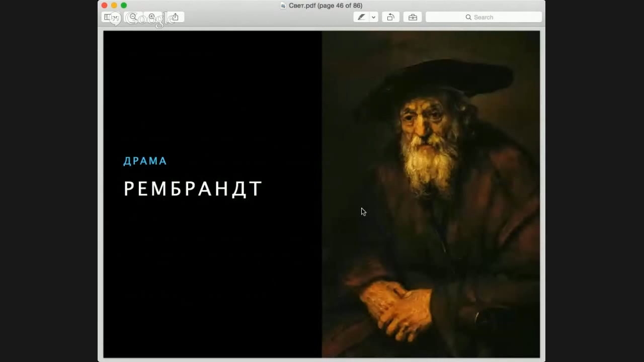The width and height of the screenshot is (644, 362).
Task: Expand the highlight color dropdown arrow
Action: coord(374,17)
